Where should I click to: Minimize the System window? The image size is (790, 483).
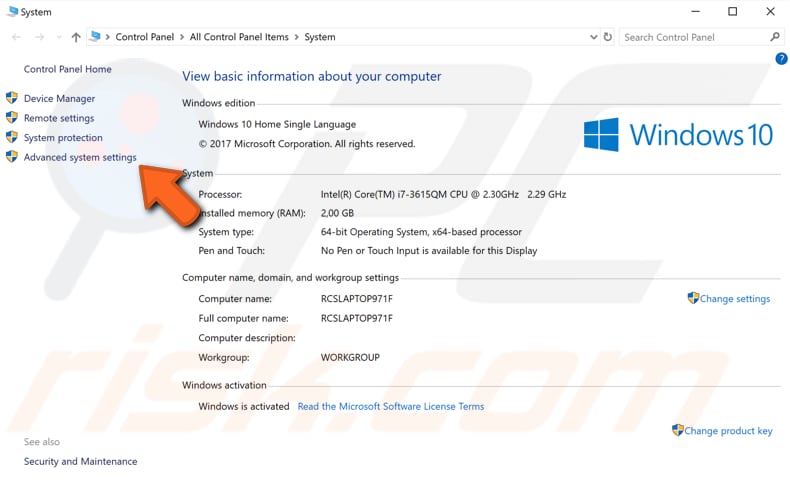tap(696, 12)
